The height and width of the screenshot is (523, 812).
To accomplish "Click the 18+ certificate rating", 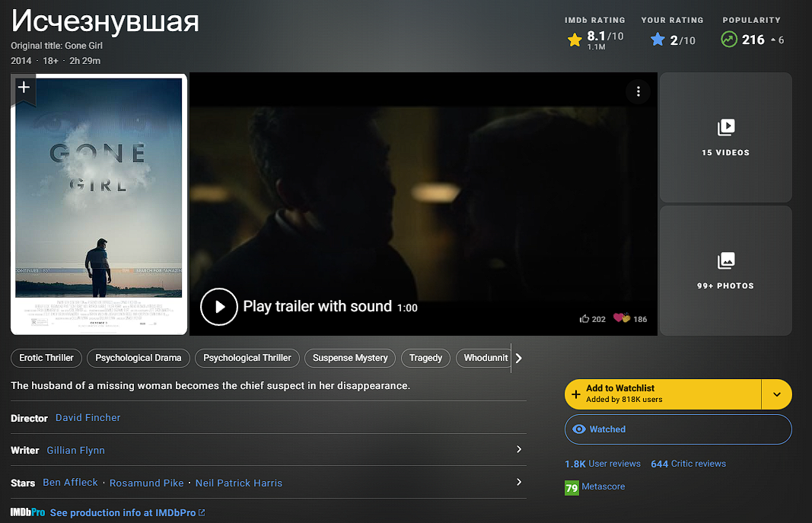I will click(50, 61).
